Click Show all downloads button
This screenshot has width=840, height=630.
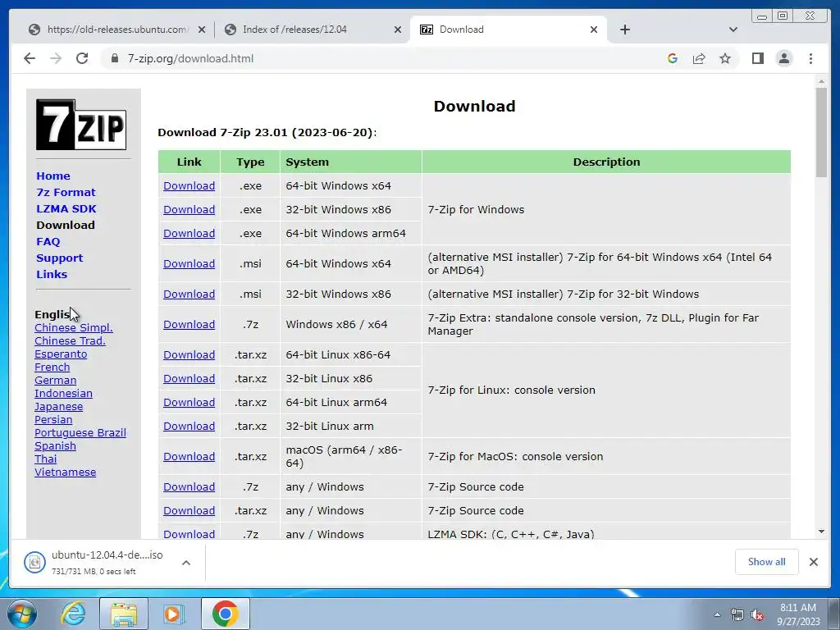[x=767, y=562]
